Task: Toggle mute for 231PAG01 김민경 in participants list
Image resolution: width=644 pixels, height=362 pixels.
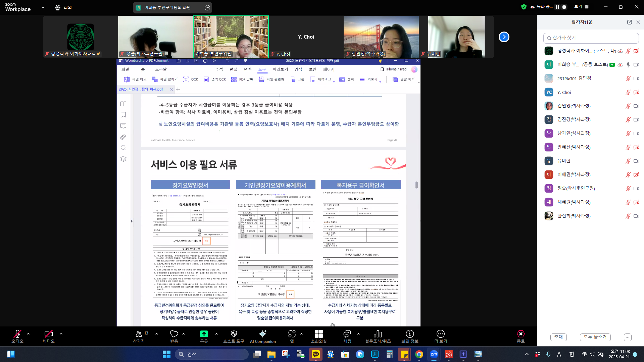Action: tap(628, 79)
